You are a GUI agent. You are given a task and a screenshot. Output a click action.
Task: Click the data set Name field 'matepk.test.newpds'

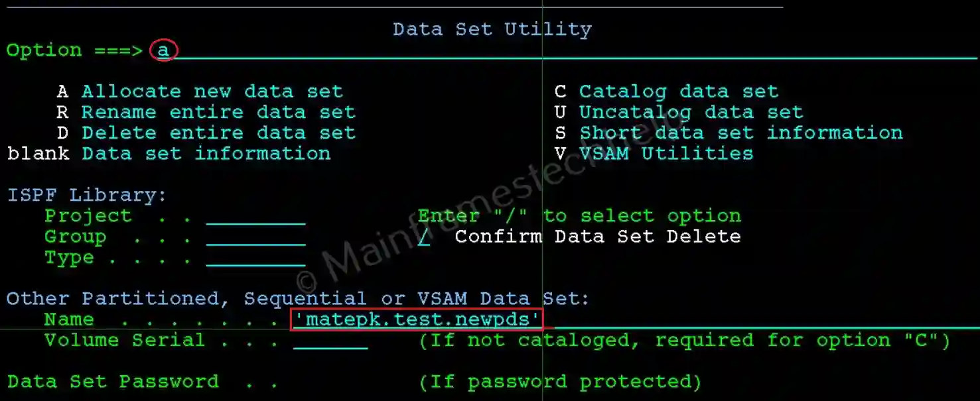point(417,319)
